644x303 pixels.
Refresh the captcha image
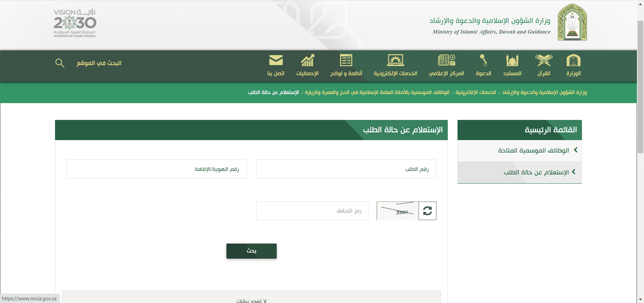click(x=427, y=211)
